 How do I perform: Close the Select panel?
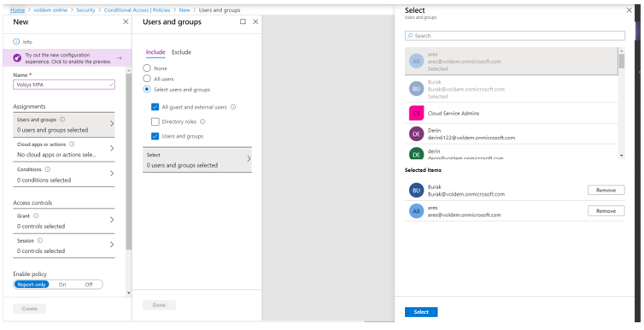point(629,10)
